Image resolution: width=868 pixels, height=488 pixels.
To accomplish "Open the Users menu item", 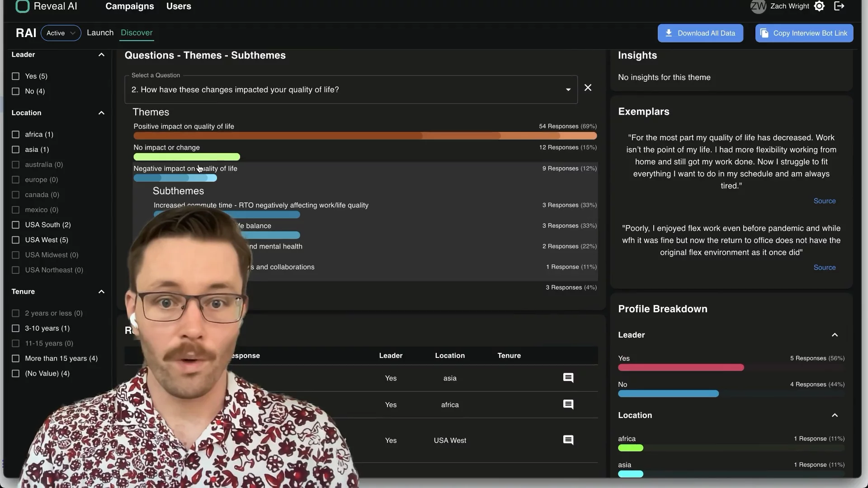I will coord(179,6).
